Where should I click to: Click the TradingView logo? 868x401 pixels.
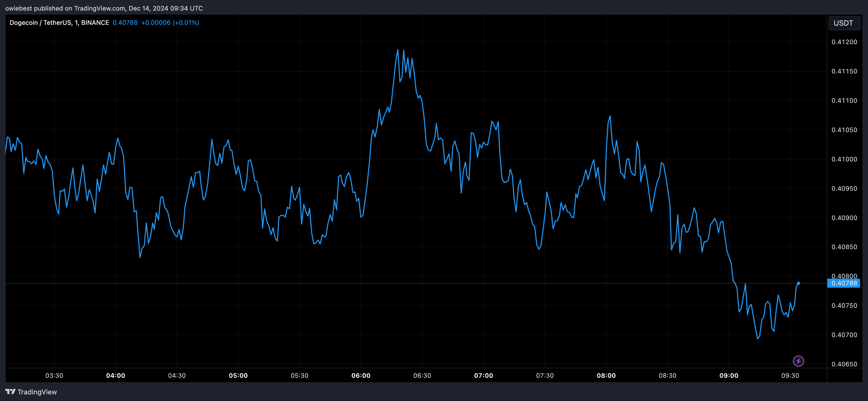tap(11, 391)
